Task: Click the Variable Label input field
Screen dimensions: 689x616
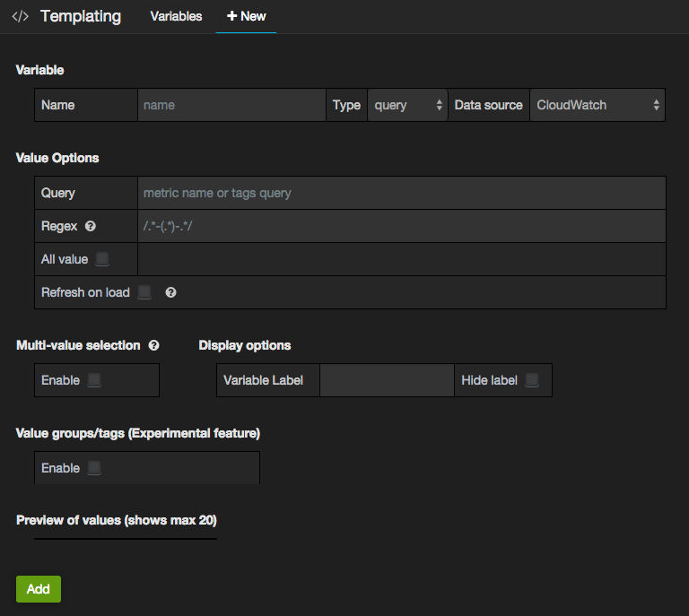Action: (387, 380)
